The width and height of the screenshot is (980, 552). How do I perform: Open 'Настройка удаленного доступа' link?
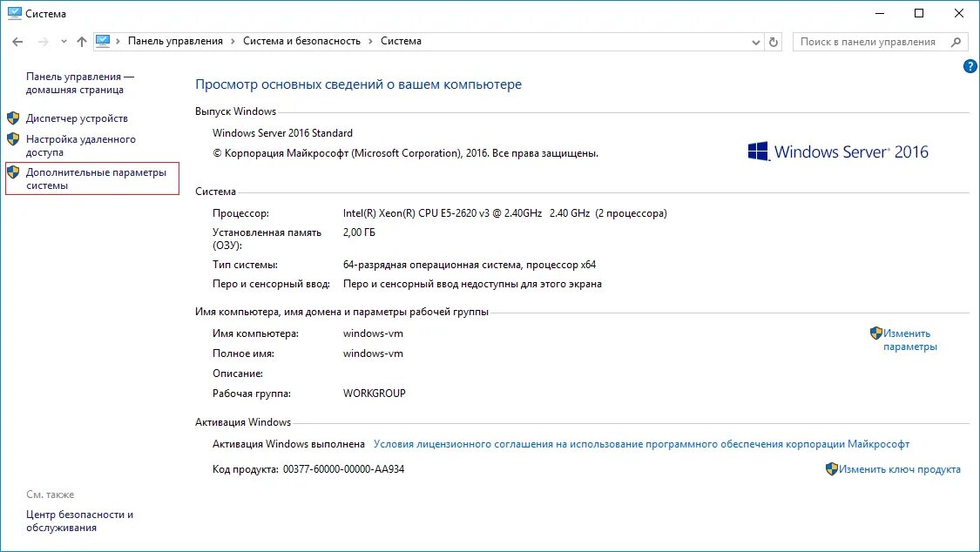pos(81,145)
